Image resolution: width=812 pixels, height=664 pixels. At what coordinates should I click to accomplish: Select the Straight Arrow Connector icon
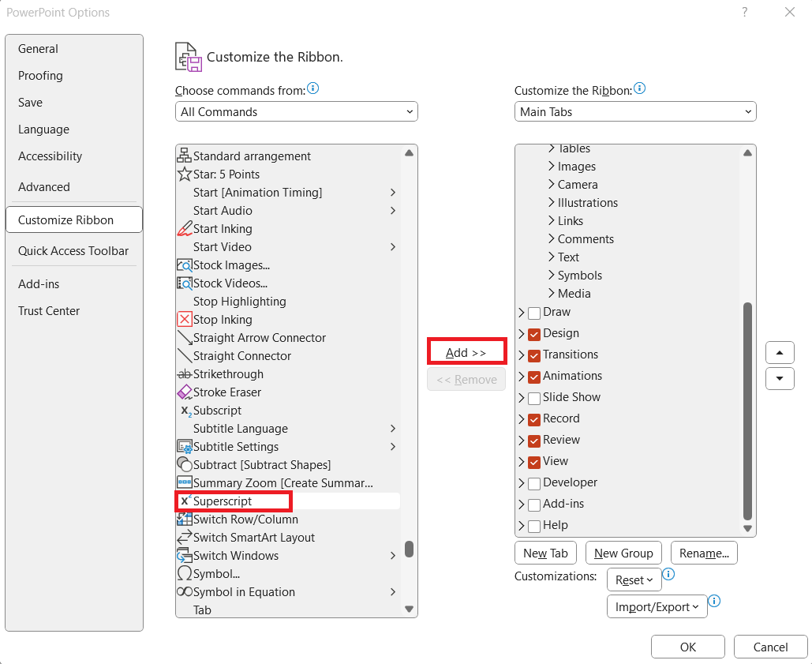[185, 338]
